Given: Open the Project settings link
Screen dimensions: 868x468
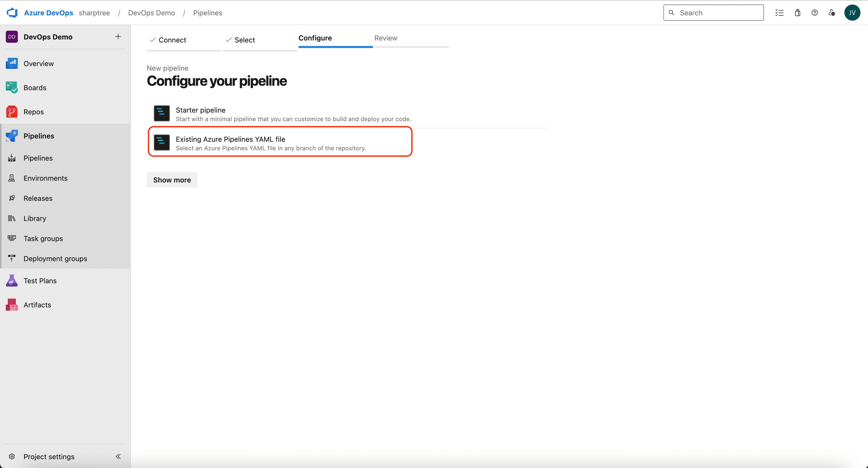Looking at the screenshot, I should 49,456.
